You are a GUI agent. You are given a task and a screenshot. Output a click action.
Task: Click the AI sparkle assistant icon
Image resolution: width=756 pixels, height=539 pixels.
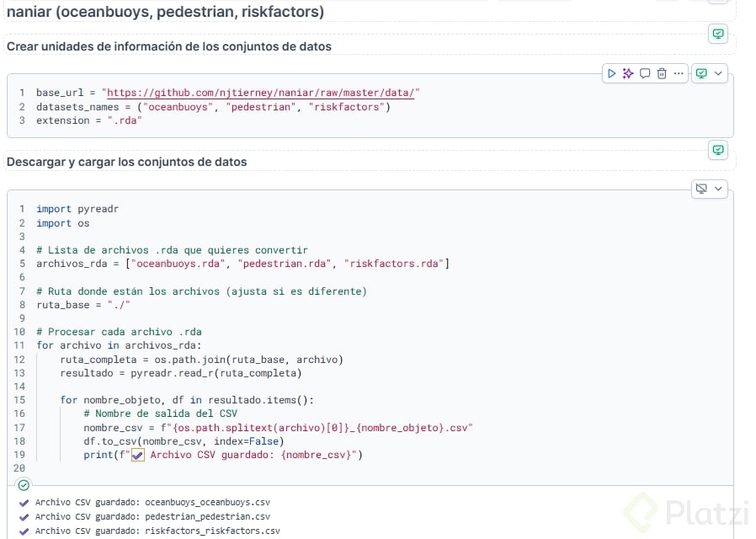click(628, 73)
